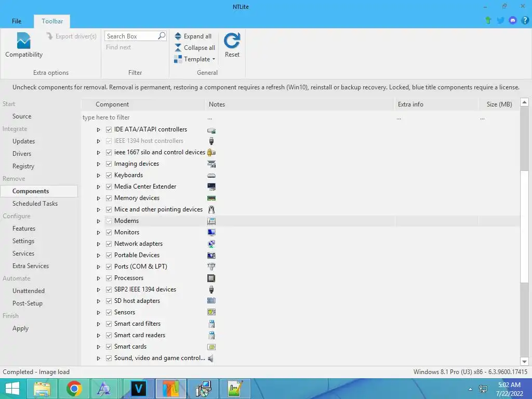The width and height of the screenshot is (532, 399).
Task: Click the Expand all arrows icon
Action: click(x=178, y=36)
